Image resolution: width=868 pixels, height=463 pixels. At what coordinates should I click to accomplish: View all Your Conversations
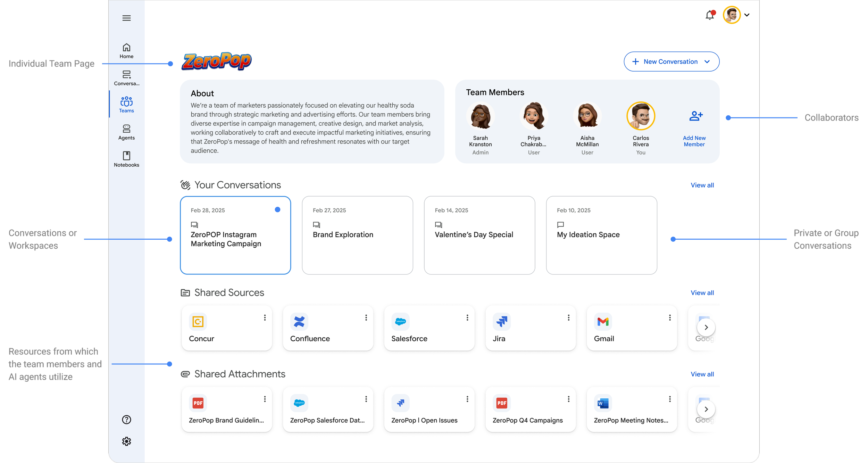702,185
